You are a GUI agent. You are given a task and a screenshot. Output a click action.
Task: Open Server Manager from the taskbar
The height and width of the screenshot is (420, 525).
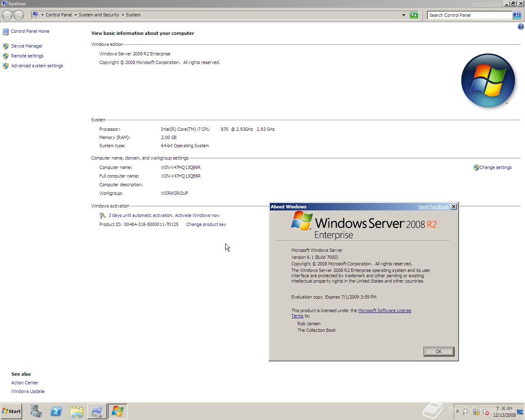coord(36,411)
